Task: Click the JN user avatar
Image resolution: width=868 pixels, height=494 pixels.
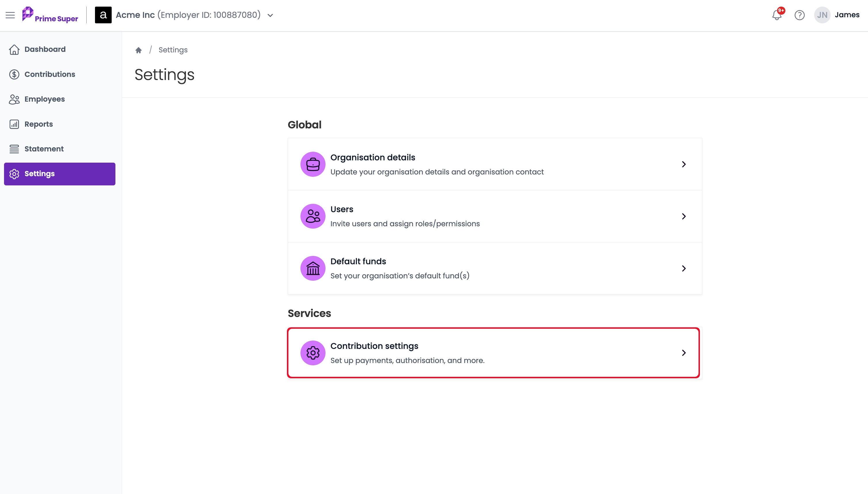Action: point(822,15)
